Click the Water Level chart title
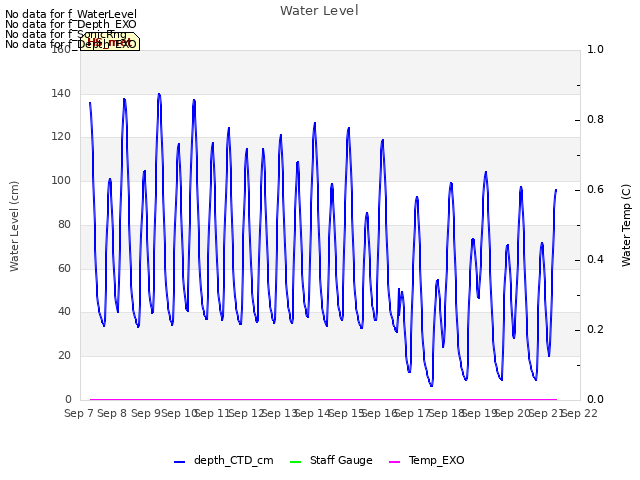The image size is (640, 480). pyautogui.click(x=319, y=10)
